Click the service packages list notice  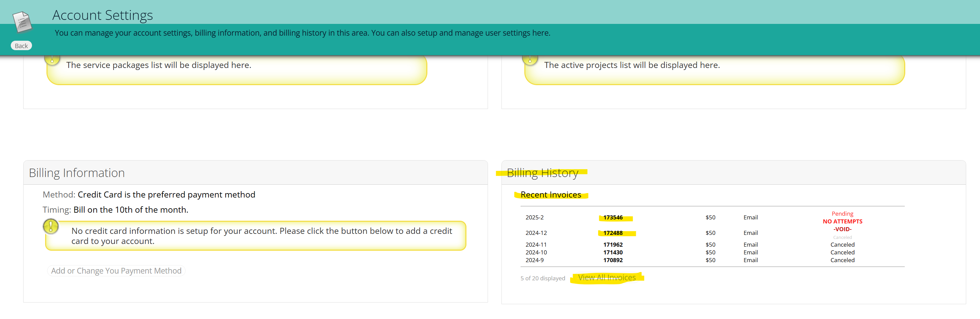[x=237, y=70]
